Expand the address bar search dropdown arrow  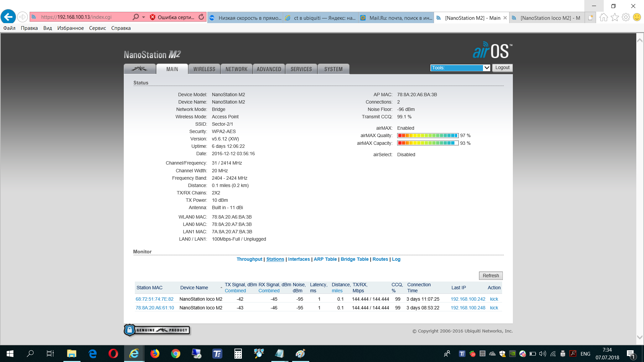click(x=144, y=17)
